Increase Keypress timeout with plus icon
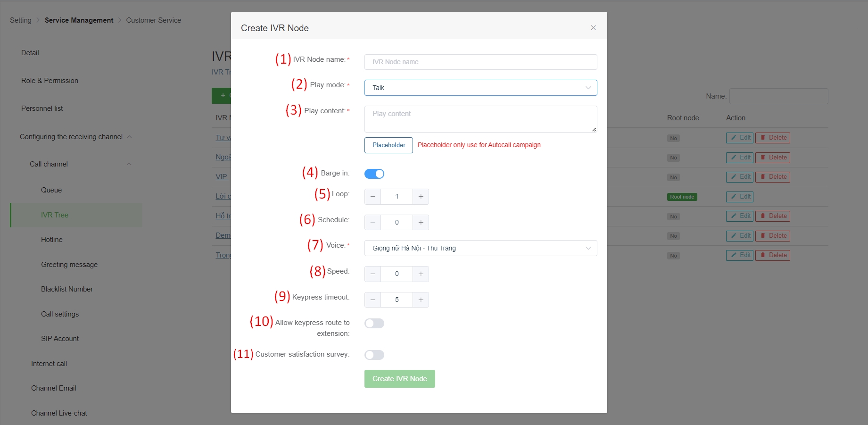 click(421, 300)
